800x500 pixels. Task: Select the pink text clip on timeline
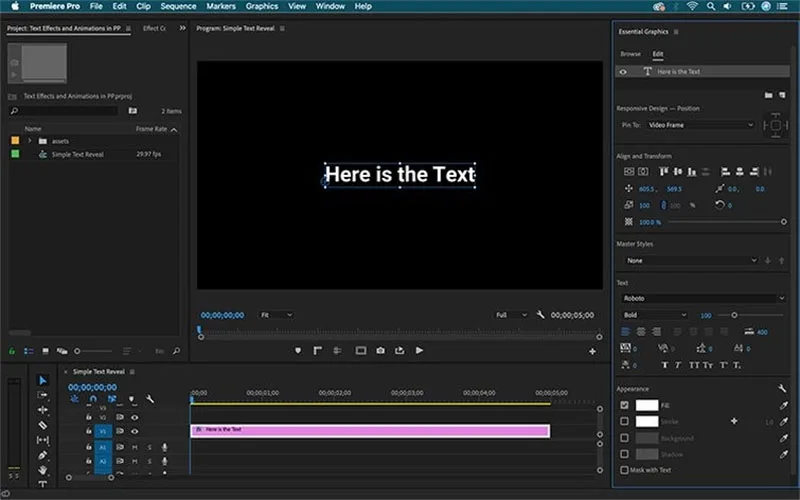coord(370,431)
